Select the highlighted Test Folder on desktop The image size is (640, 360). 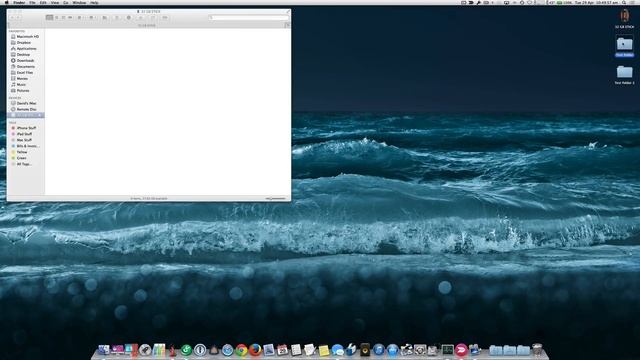pos(624,47)
